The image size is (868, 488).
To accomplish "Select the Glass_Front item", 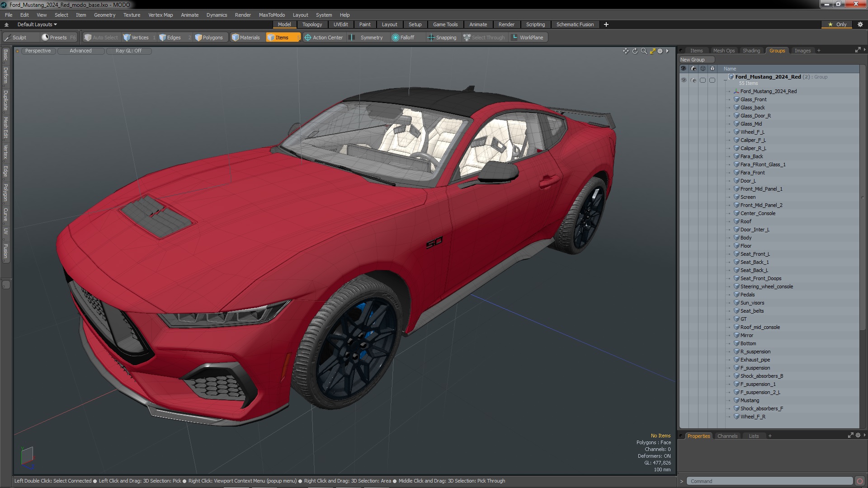I will point(753,99).
